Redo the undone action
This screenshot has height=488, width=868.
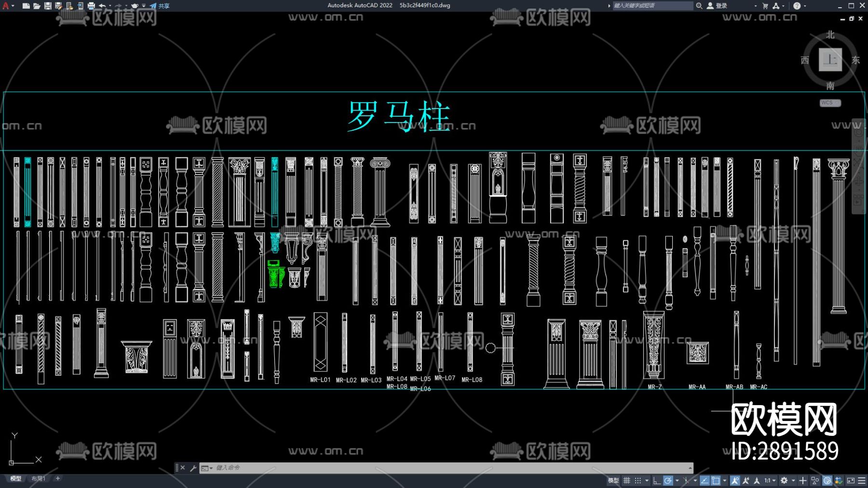pos(119,6)
